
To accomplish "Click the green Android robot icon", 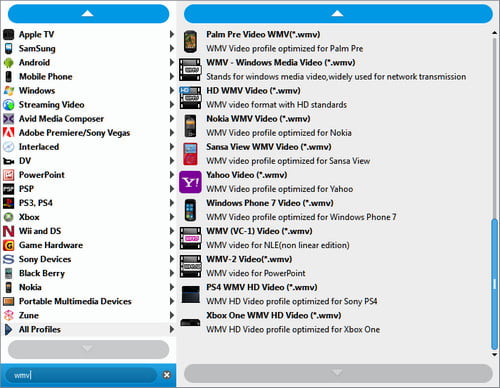I will (9, 63).
